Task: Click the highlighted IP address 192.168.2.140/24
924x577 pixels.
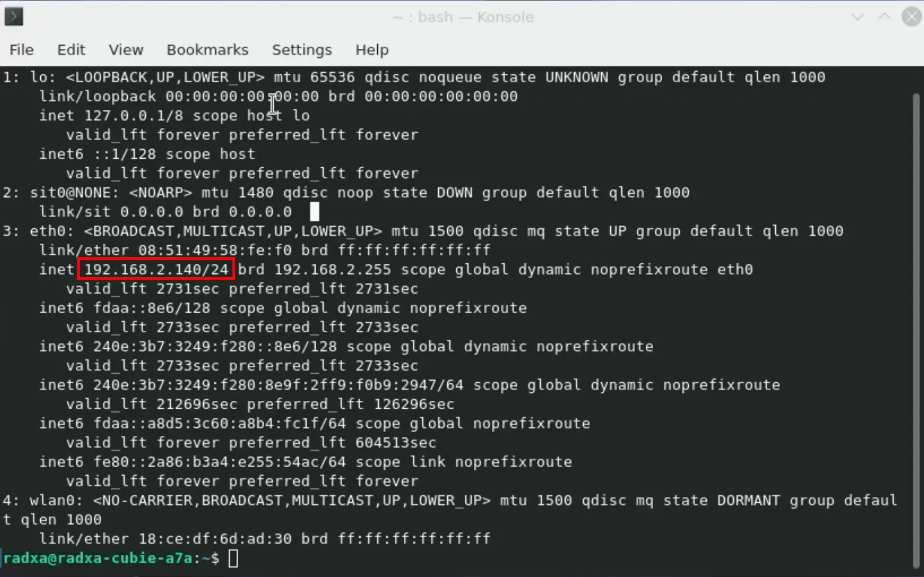Action: 156,269
